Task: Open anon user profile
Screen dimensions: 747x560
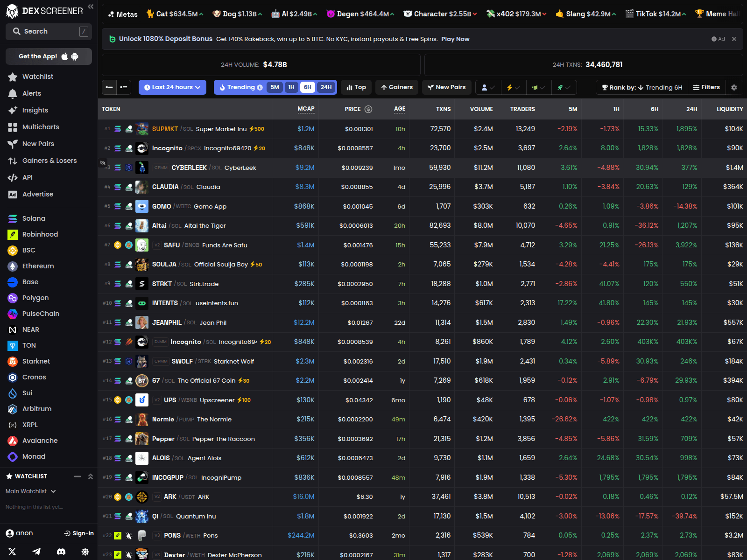Action: pyautogui.click(x=19, y=533)
